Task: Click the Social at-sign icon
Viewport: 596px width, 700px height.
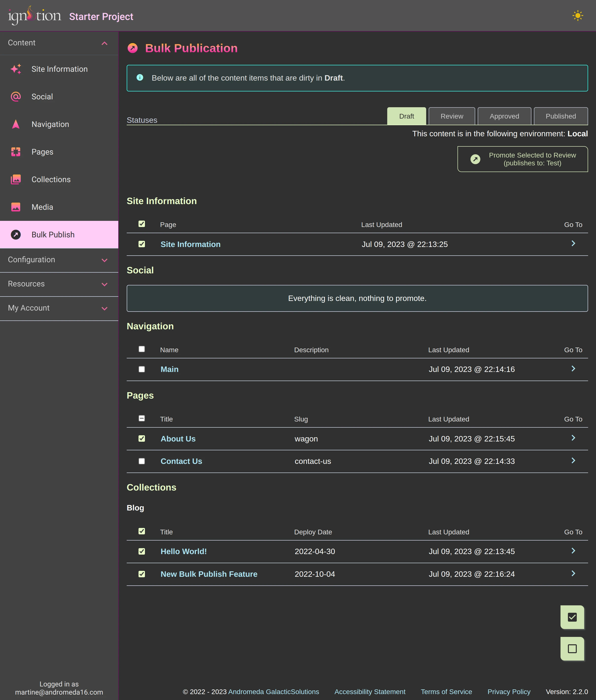Action: coord(16,97)
